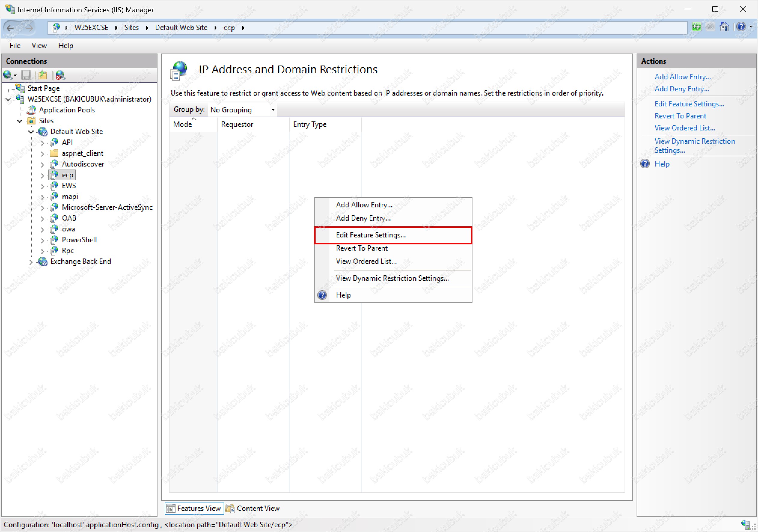Click the Create New Connection globe icon

tap(8, 75)
